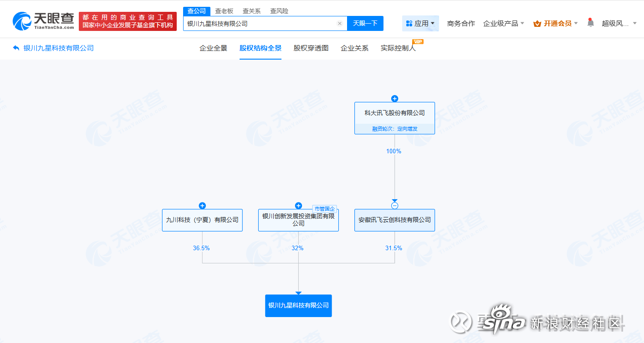Switch to the 股权穿透图 tab

click(x=311, y=48)
